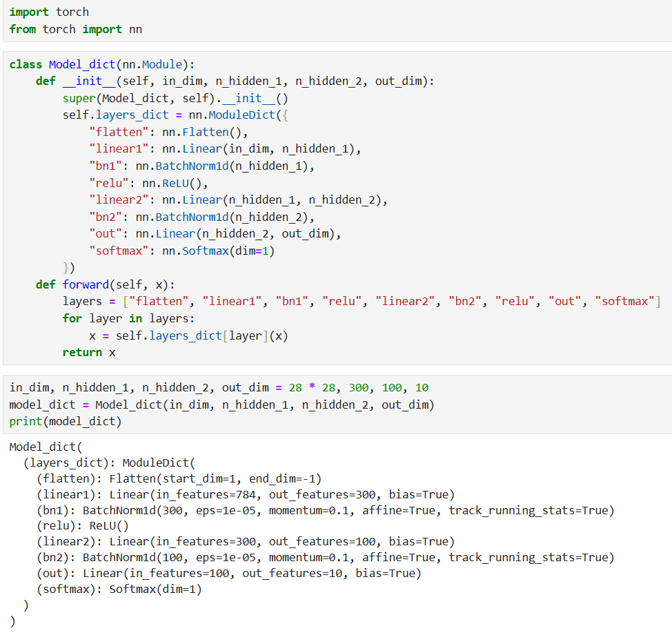
Task: Click the "(relu): ReLU()" output line
Action: [x=82, y=526]
